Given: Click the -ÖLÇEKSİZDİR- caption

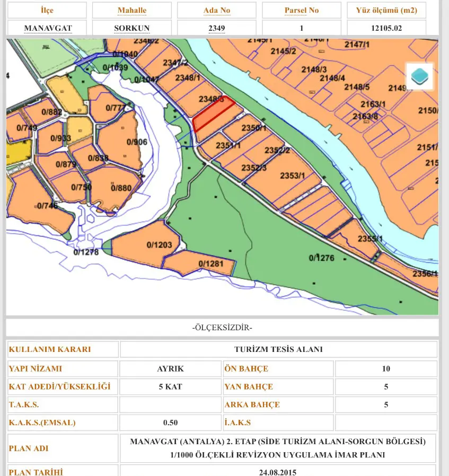Looking at the screenshot, I should [222, 328].
